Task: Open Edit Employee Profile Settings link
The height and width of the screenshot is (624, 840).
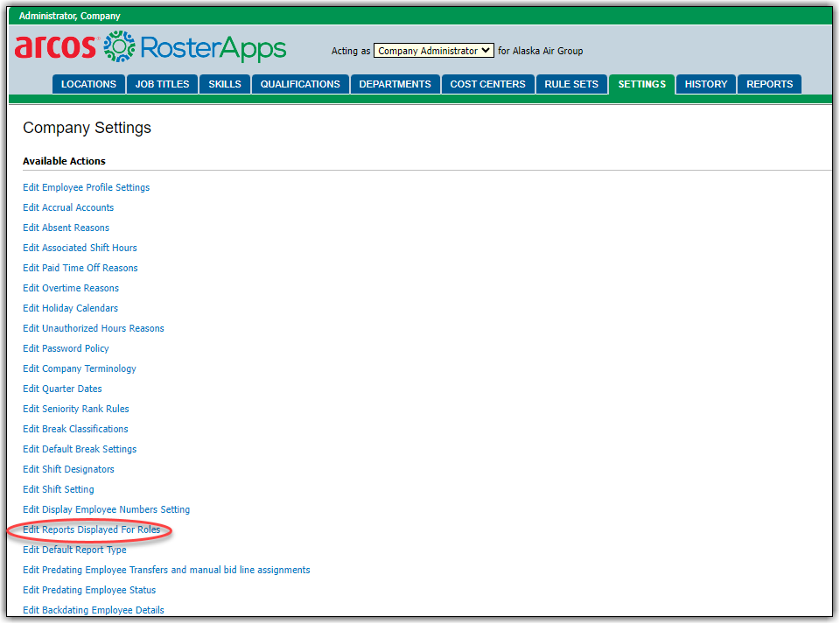Action: (x=86, y=187)
